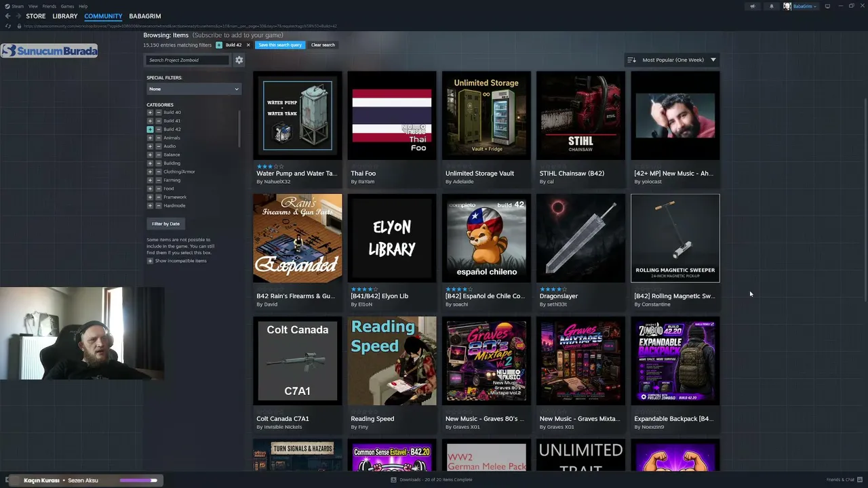Include the Audio category with plus
The height and width of the screenshot is (488, 868).
pyautogui.click(x=150, y=146)
